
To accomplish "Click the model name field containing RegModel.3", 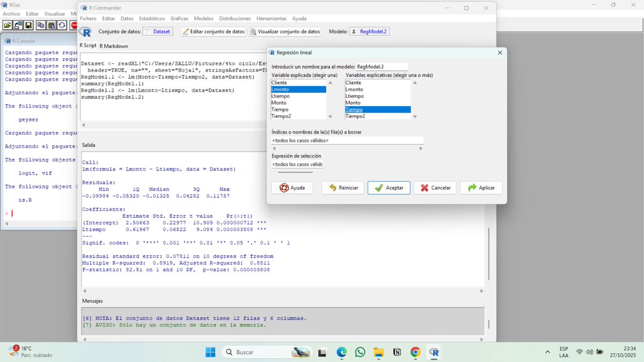I will (382, 67).
